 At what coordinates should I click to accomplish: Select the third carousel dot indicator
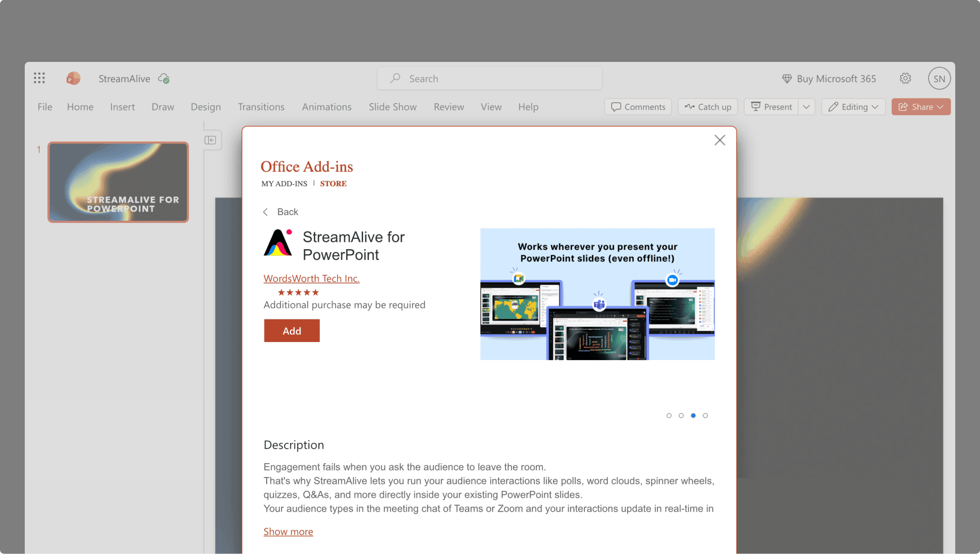pyautogui.click(x=693, y=415)
